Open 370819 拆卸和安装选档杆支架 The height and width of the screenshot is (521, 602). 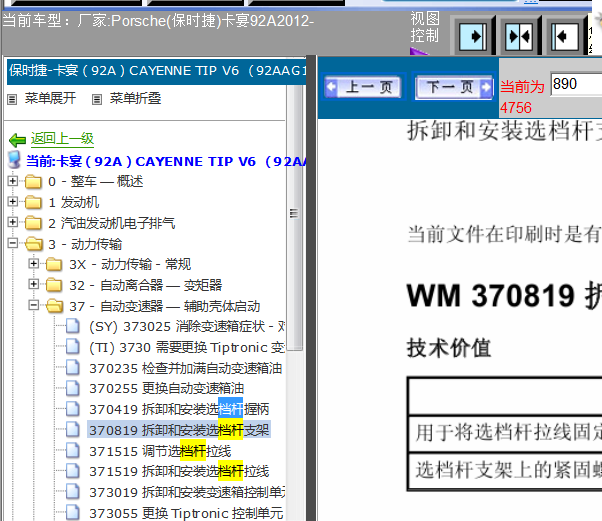[x=179, y=430]
